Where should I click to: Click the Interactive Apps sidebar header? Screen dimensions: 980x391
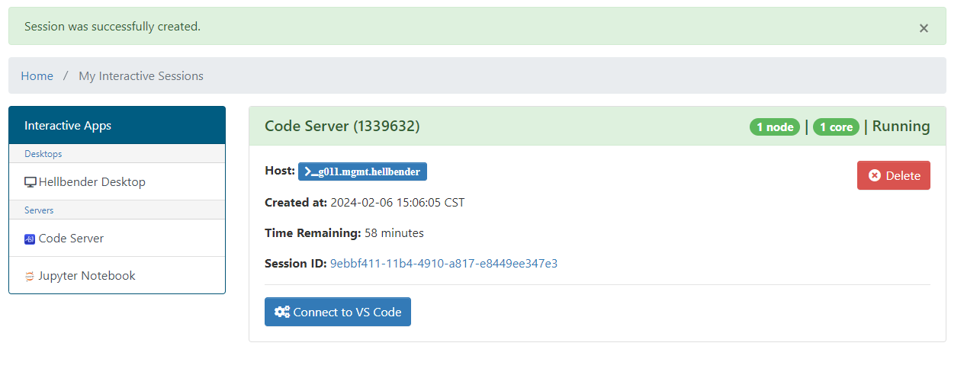[x=68, y=125]
